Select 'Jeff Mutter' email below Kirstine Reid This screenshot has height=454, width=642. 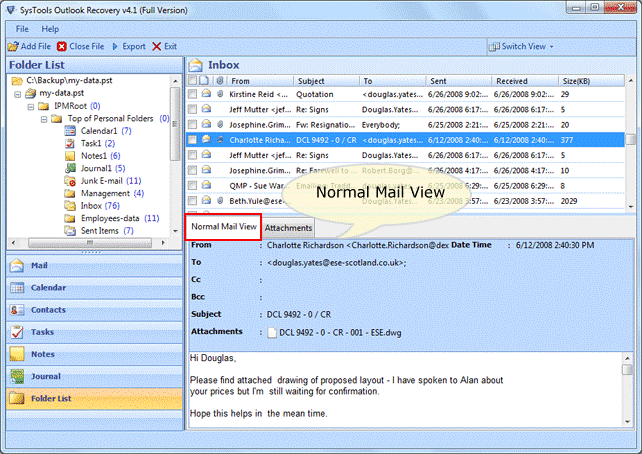tap(405, 110)
